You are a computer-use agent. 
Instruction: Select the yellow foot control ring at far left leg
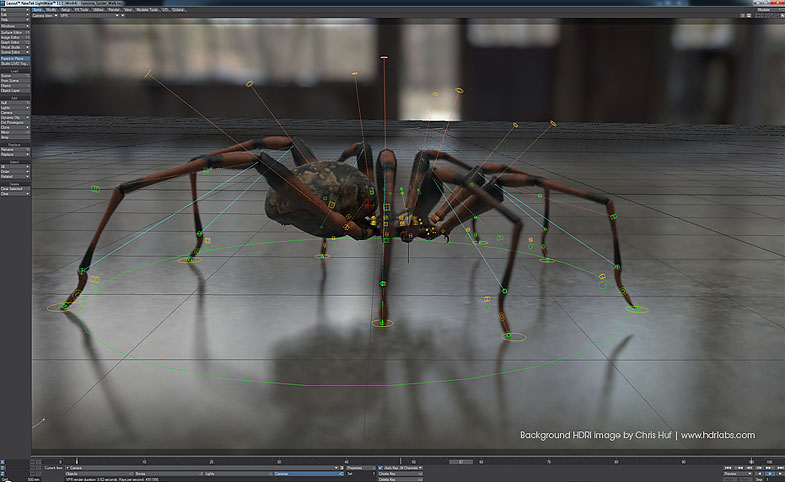64,307
